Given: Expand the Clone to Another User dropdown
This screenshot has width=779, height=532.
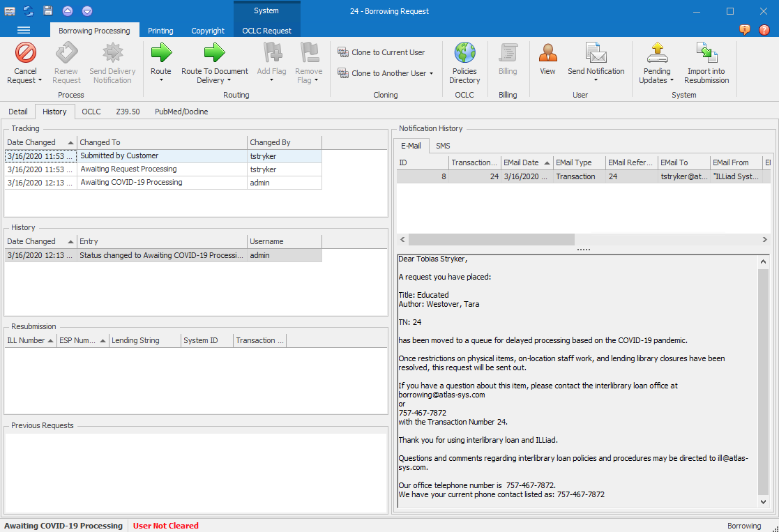Looking at the screenshot, I should pos(432,74).
